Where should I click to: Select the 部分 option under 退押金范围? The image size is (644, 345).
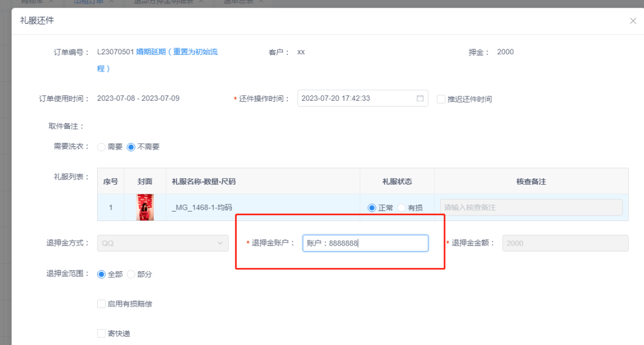pos(131,274)
